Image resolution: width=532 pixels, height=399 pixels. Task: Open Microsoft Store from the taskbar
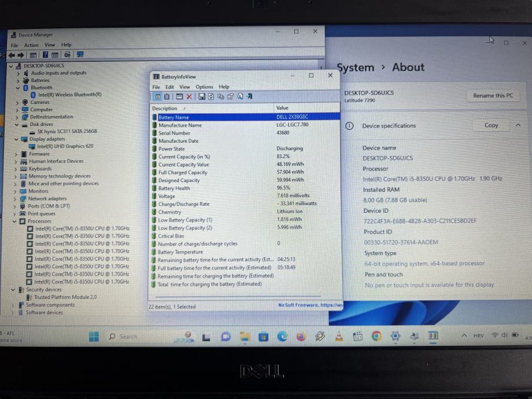click(x=263, y=337)
